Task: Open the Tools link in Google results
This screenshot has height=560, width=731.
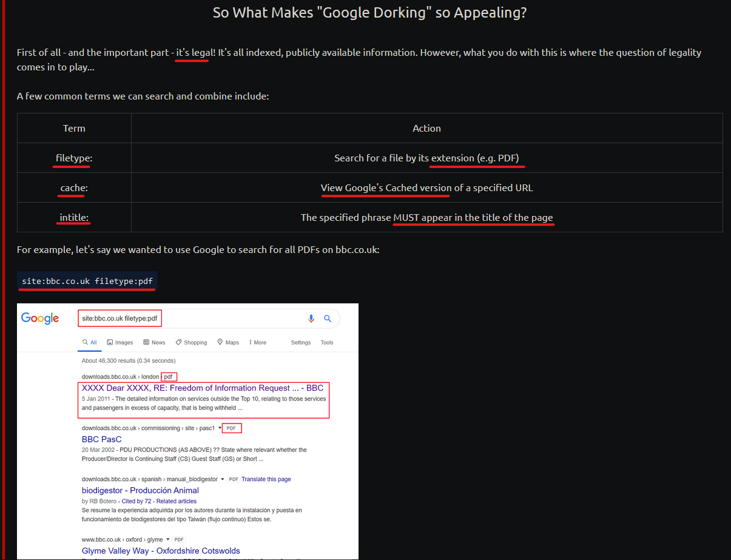Action: click(327, 342)
